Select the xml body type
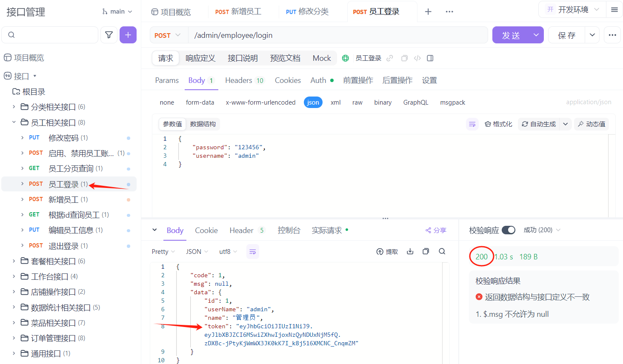 pyautogui.click(x=336, y=102)
